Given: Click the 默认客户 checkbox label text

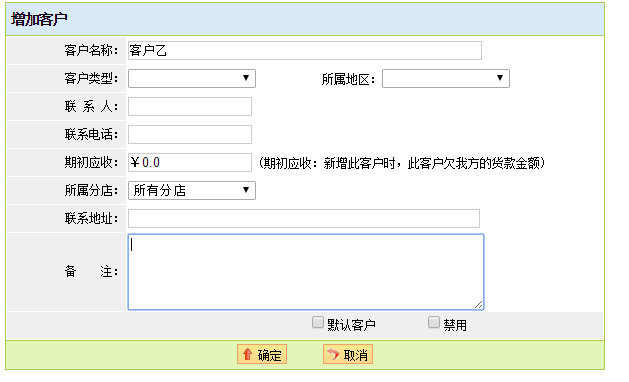Looking at the screenshot, I should point(351,325).
